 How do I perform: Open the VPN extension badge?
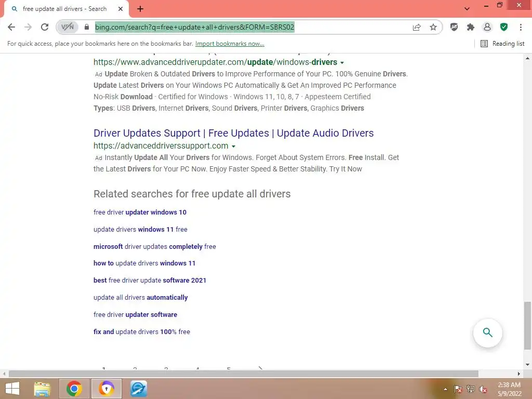click(x=67, y=27)
